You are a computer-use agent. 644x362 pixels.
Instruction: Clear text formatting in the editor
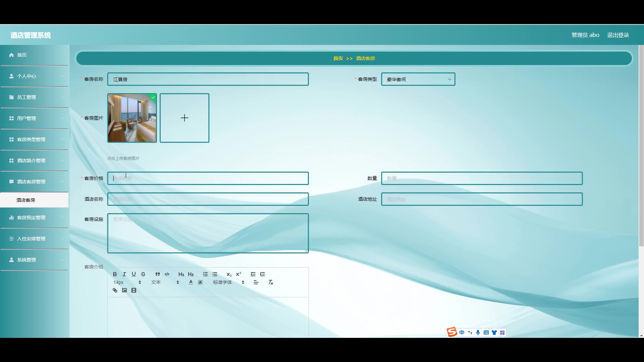[x=271, y=282]
